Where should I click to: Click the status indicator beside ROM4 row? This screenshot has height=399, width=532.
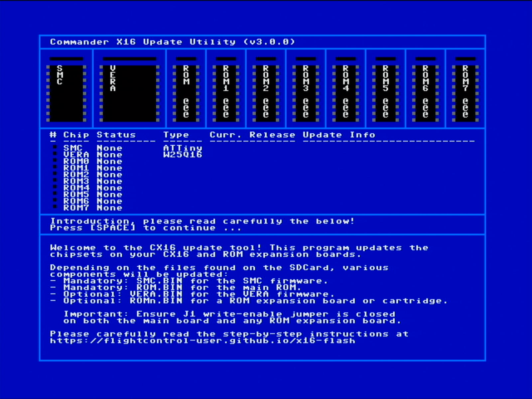click(x=55, y=187)
